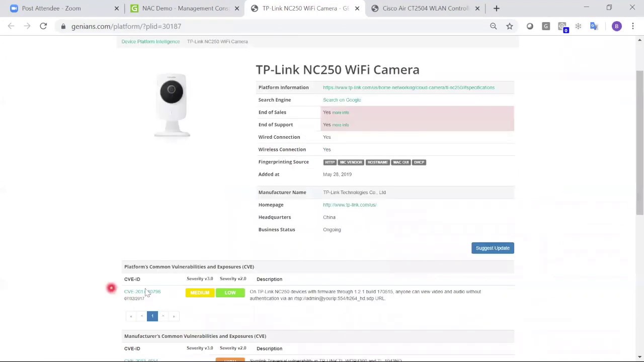The image size is (644, 362).
Task: Go back to the previous page
Action: 11,26
